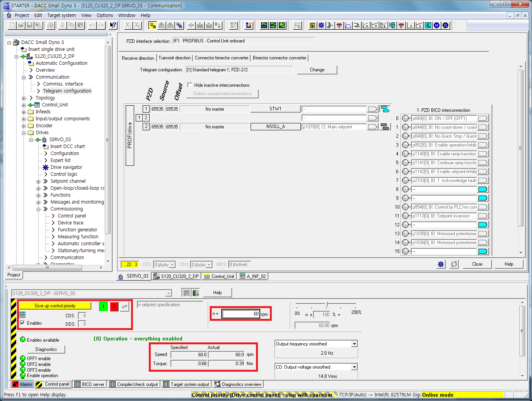
Task: Toggle the Enables checkbox
Action: pos(22,323)
